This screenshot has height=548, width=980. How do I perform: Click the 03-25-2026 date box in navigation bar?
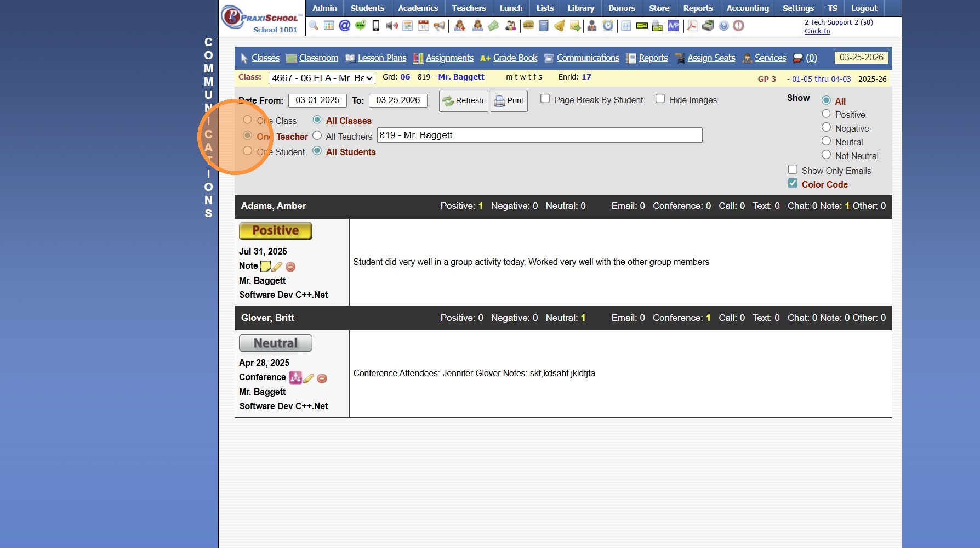(862, 58)
